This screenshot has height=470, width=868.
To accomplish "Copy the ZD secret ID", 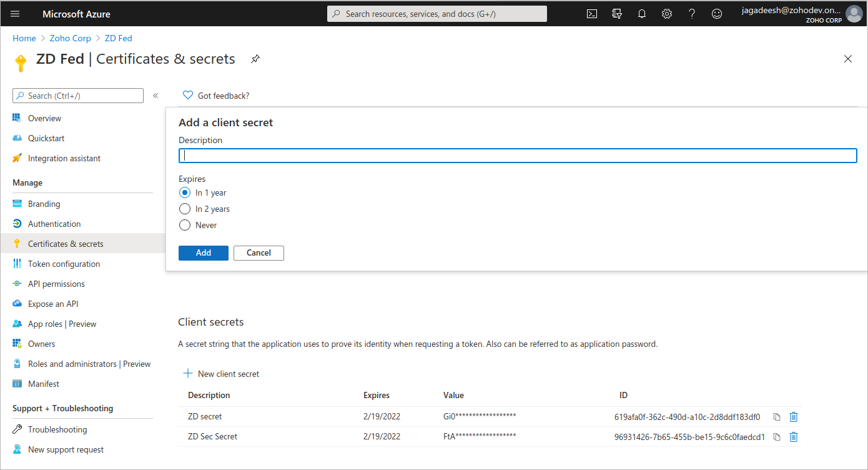I will (x=777, y=417).
